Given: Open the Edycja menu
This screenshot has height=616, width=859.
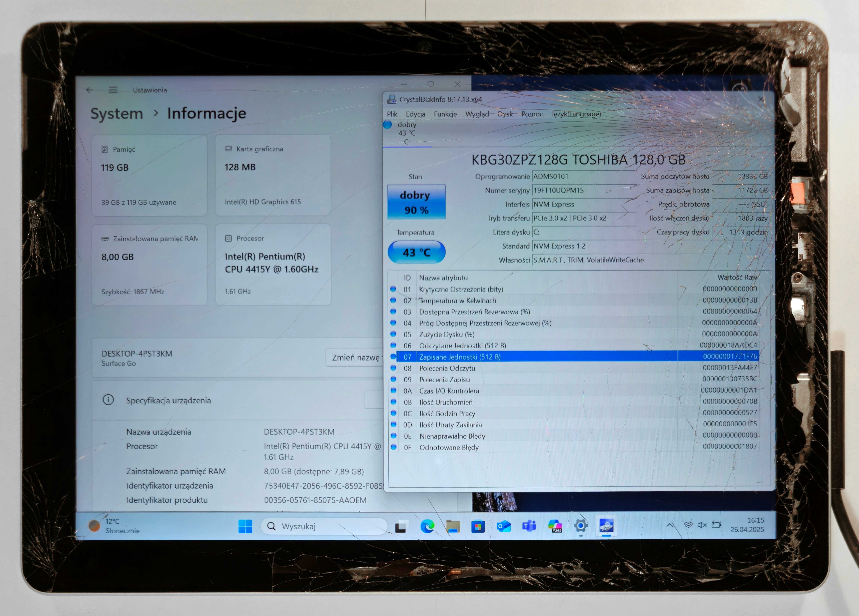Looking at the screenshot, I should tap(416, 114).
